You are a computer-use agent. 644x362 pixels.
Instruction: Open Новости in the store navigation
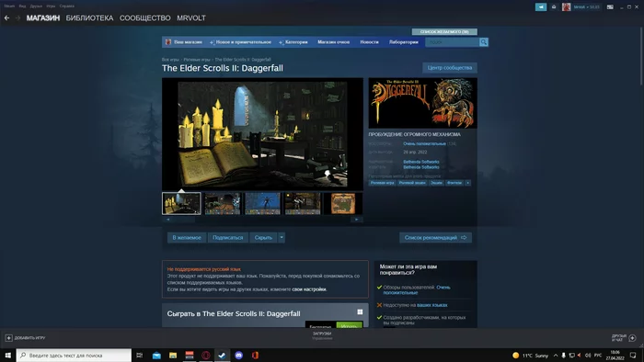click(369, 42)
